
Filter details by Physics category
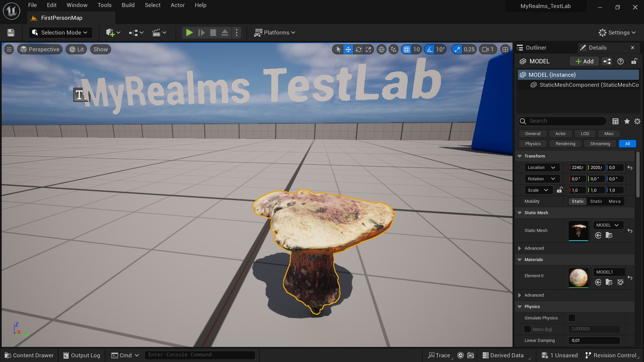pos(533,143)
